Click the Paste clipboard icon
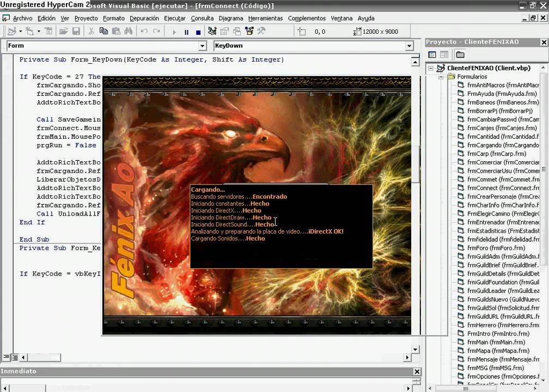 [116, 32]
